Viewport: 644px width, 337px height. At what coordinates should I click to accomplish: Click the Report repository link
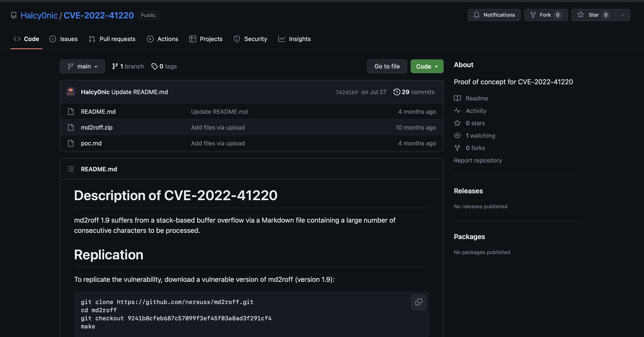click(x=478, y=161)
